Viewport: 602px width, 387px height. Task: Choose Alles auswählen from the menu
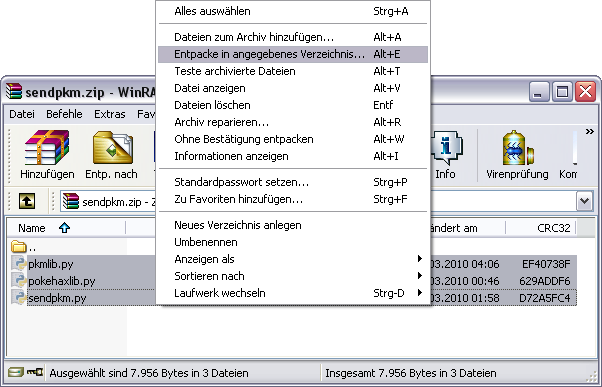pos(293,11)
